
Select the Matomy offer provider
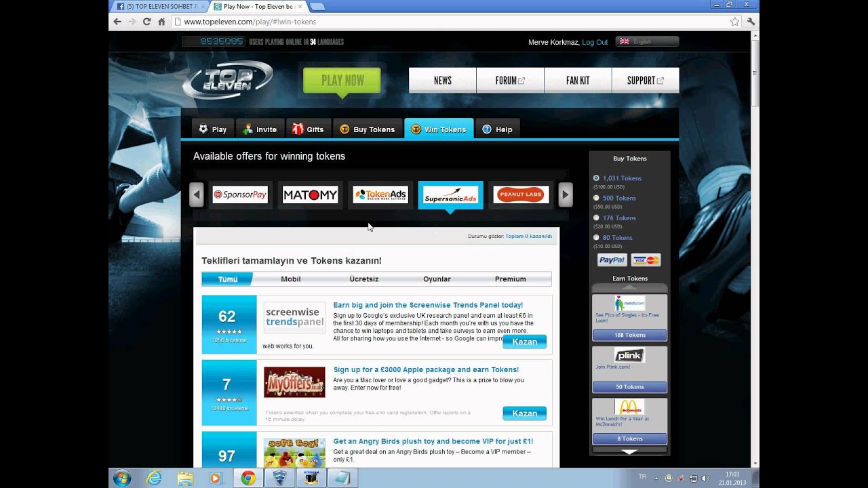pos(310,195)
